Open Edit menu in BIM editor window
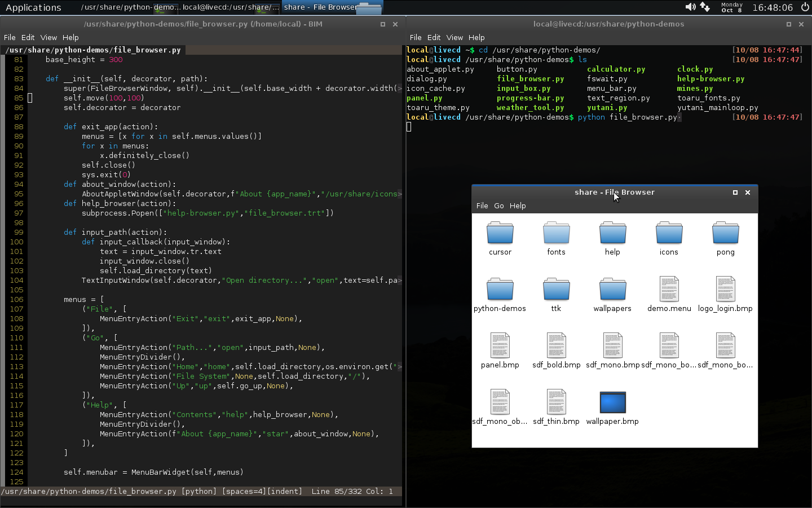 click(x=28, y=37)
